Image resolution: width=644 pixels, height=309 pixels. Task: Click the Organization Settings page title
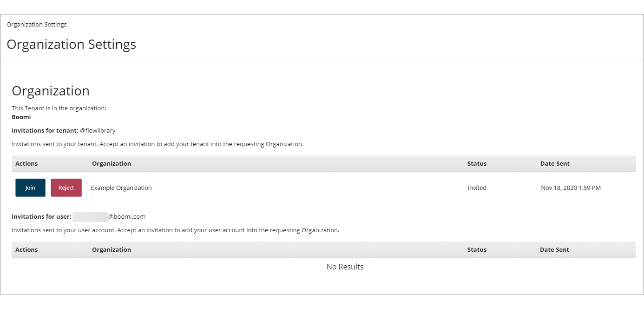point(71,44)
